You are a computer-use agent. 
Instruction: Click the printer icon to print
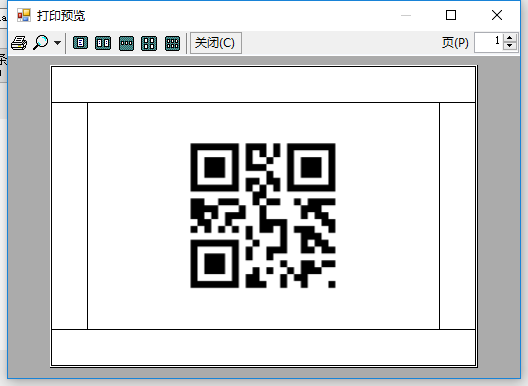coord(19,43)
